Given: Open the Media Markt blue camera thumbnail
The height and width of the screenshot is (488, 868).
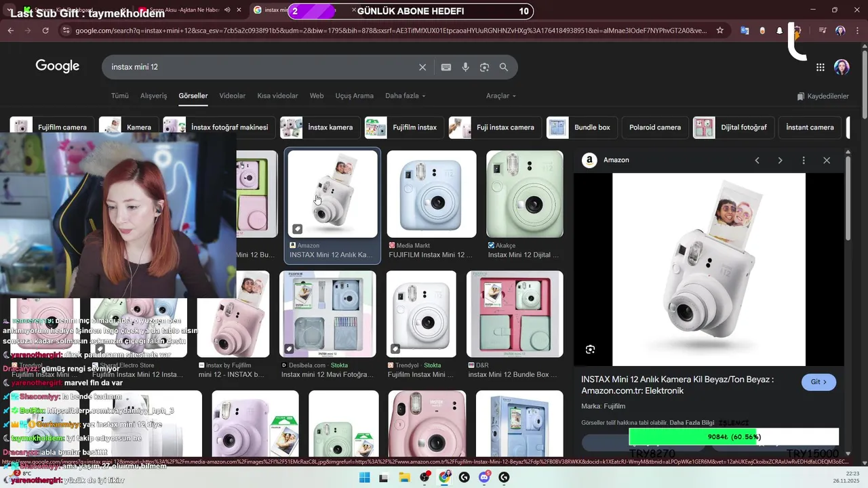Looking at the screenshot, I should pyautogui.click(x=431, y=194).
